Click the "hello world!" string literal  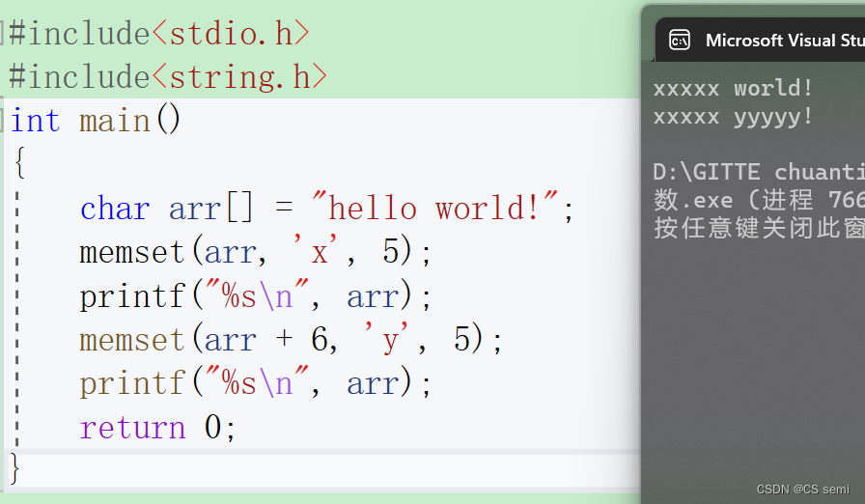pyautogui.click(x=434, y=208)
